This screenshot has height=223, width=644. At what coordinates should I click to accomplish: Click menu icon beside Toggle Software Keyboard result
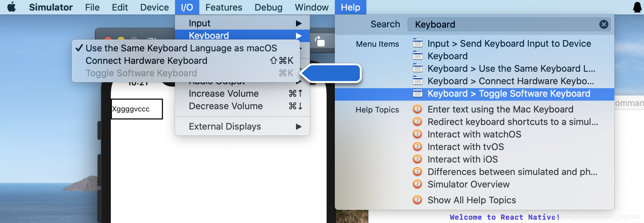[417, 93]
